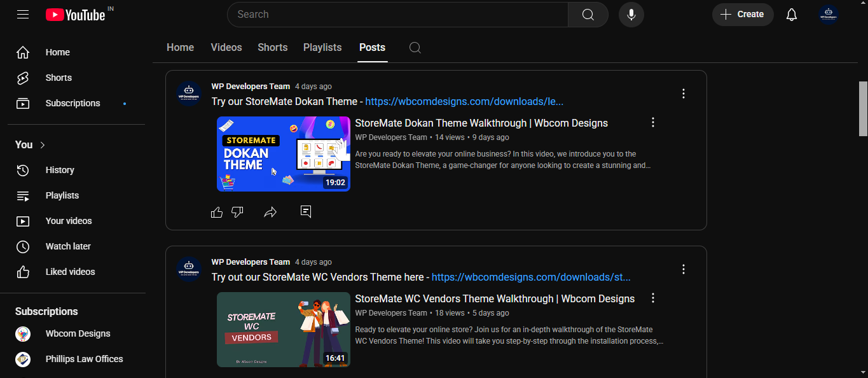
Task: Dislike the StoreMate Dokan Theme post
Action: [237, 212]
